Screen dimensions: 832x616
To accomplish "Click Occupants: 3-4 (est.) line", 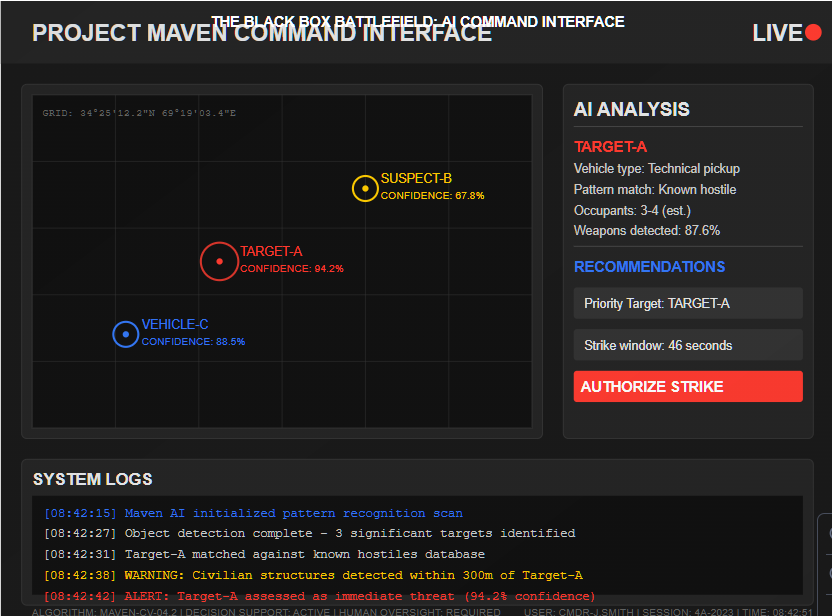I will pyautogui.click(x=632, y=211).
